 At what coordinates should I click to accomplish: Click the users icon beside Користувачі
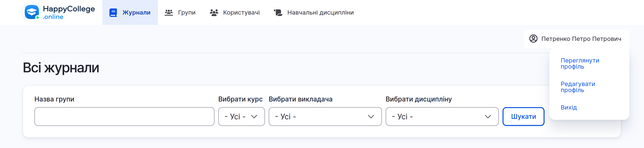215,12
